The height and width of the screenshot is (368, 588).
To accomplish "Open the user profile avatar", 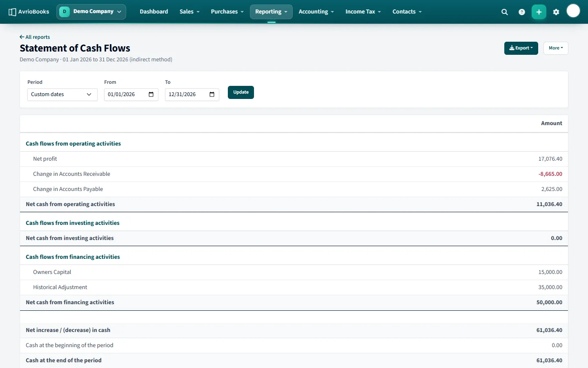I will click(x=573, y=11).
